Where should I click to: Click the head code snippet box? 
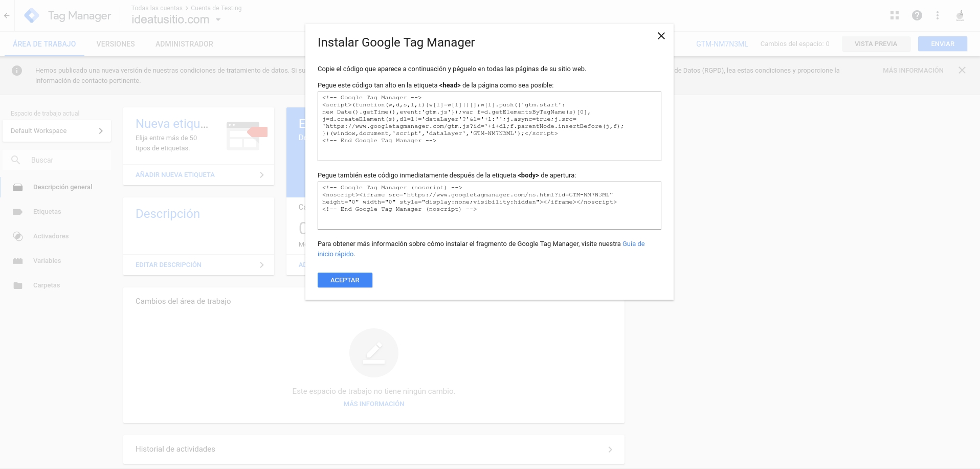[x=489, y=126]
